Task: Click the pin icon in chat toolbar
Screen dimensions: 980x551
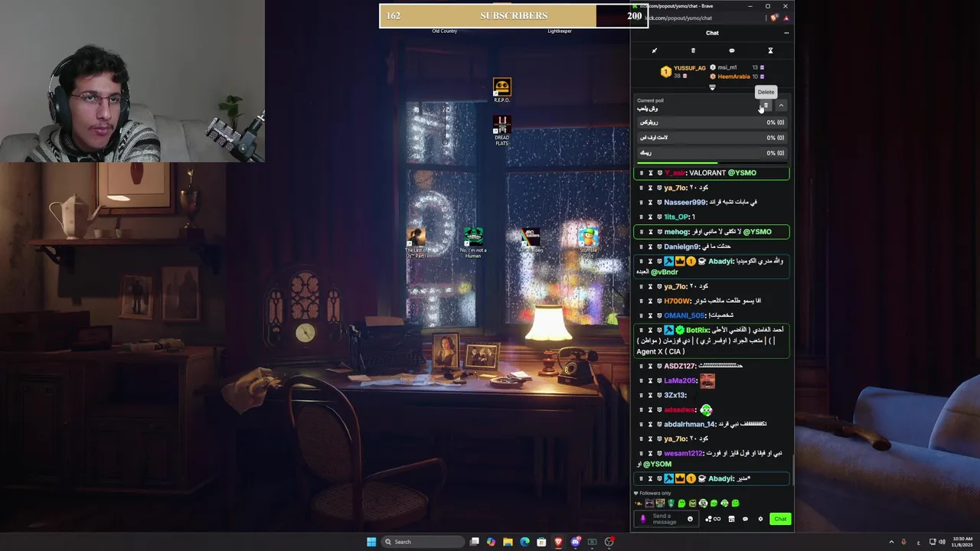Action: point(655,51)
